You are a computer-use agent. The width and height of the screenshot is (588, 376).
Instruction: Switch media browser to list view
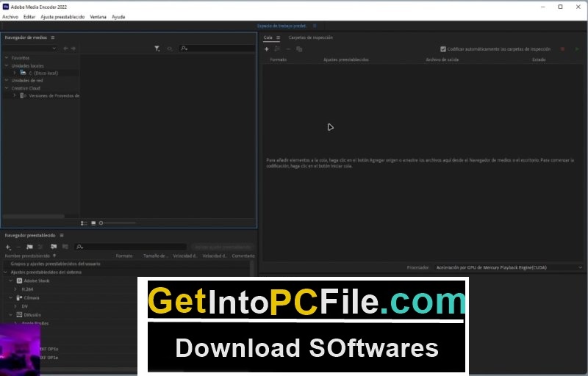84,223
